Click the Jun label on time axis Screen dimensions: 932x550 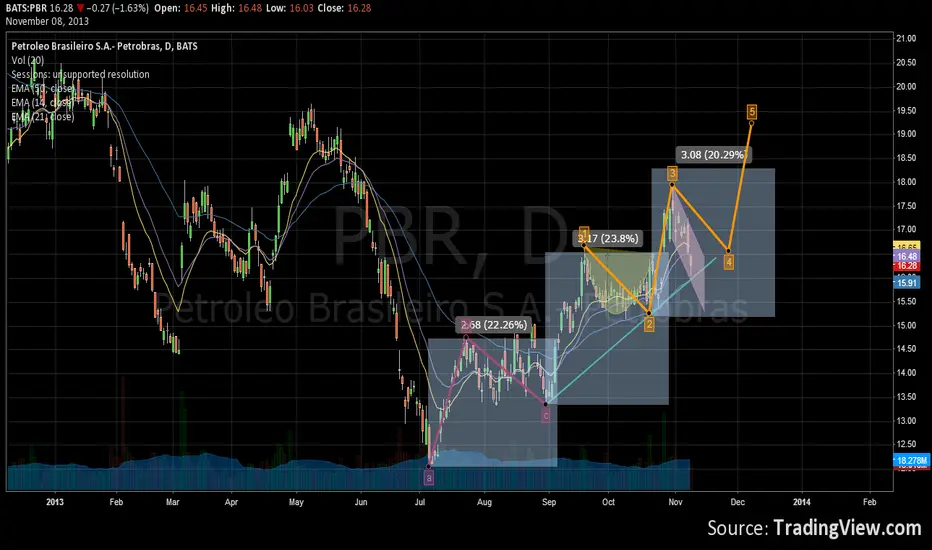(x=361, y=502)
